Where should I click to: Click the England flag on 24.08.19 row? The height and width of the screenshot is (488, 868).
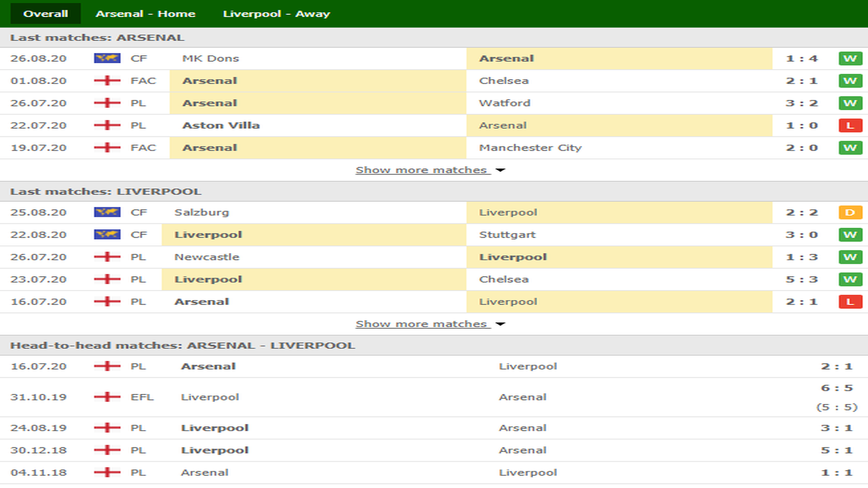(107, 428)
